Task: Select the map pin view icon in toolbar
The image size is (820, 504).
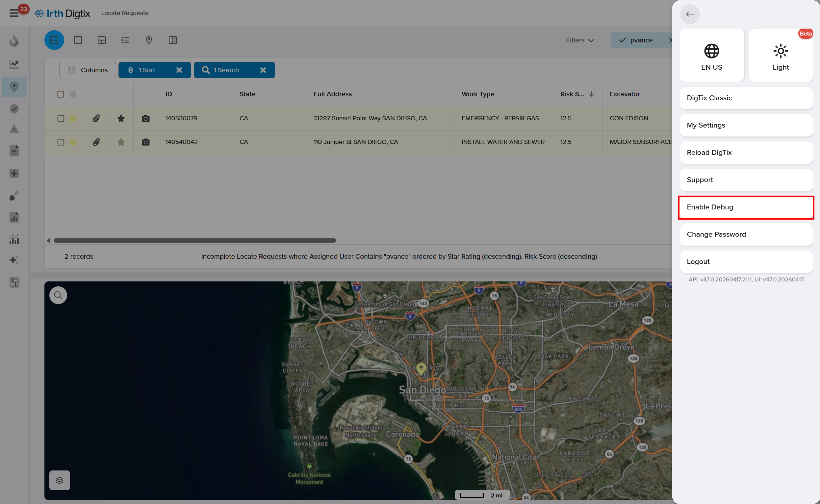Action: point(149,40)
